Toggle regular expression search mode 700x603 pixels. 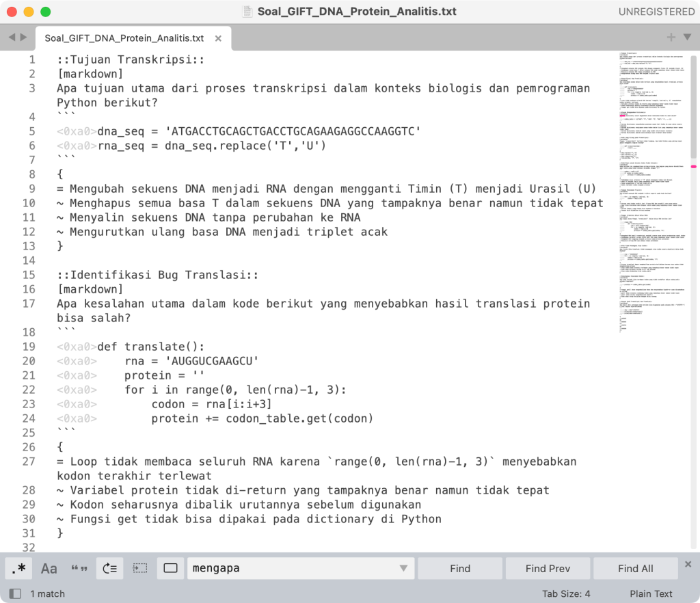(18, 568)
